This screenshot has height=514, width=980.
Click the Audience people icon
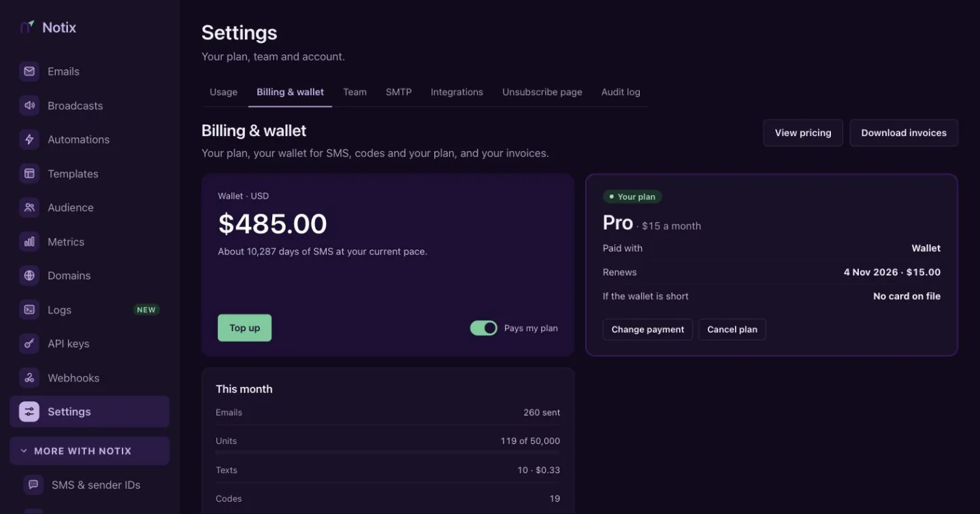coord(29,207)
